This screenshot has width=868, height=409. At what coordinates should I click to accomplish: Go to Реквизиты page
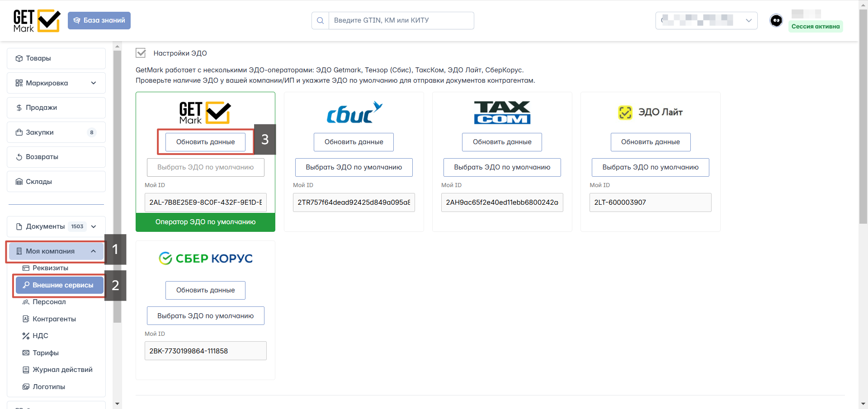point(50,268)
